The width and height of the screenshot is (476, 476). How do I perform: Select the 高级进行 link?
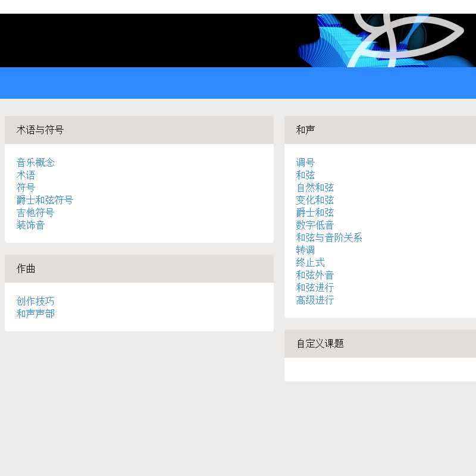click(315, 300)
